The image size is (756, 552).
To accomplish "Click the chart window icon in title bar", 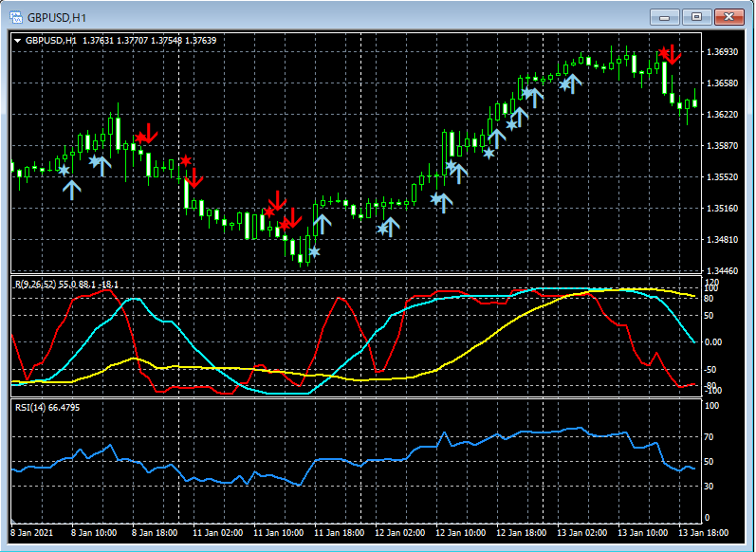I will 15,17.
